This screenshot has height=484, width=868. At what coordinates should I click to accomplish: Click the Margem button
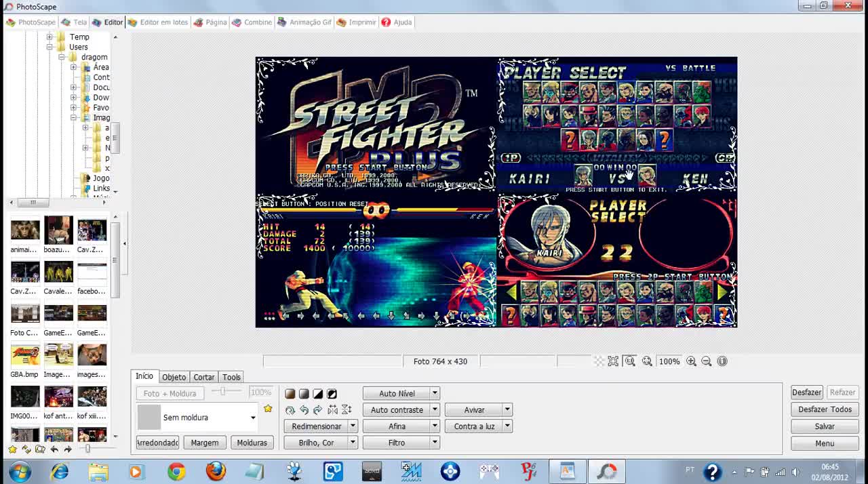(x=205, y=443)
